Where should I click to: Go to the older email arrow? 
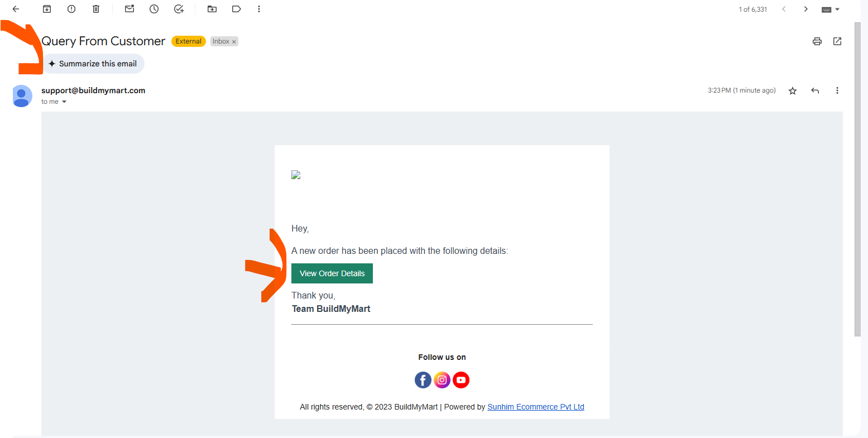tap(806, 9)
